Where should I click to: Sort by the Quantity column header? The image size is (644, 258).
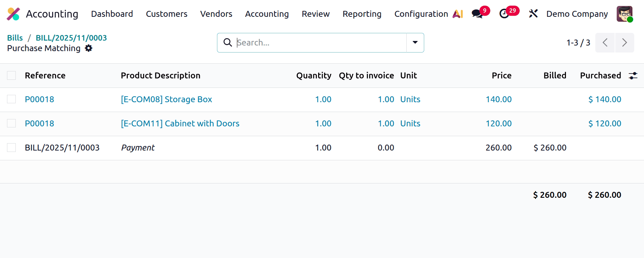(314, 76)
